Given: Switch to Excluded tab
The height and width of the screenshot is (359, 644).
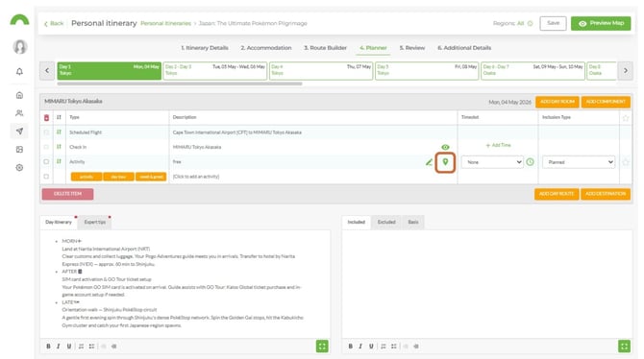Looking at the screenshot, I should pos(386,222).
